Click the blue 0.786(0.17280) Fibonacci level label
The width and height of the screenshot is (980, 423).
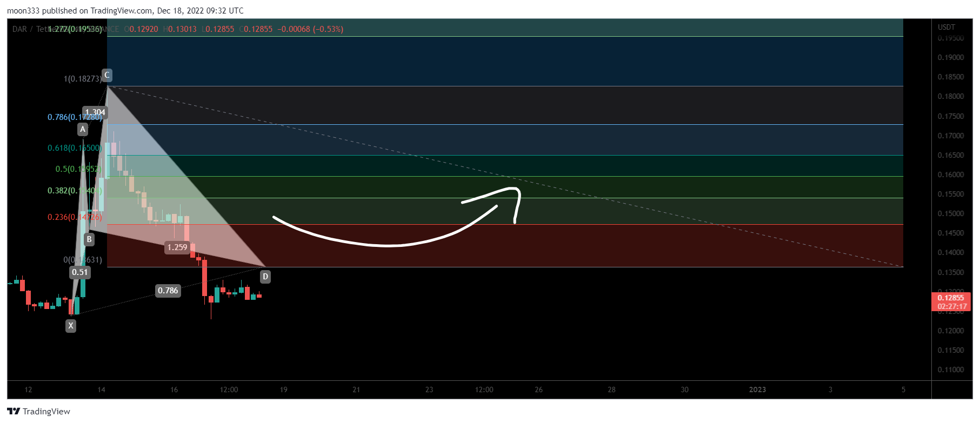[x=75, y=117]
